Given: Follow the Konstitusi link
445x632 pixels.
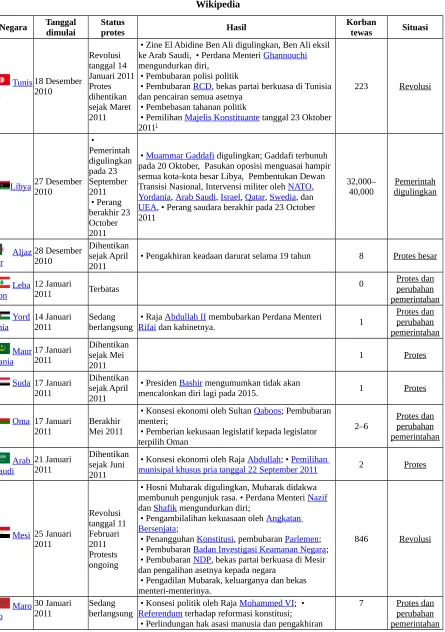Looking at the screenshot, I should [215, 539].
